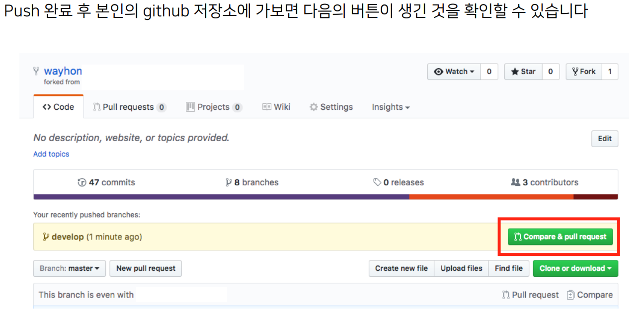Click the history icon beside 47 commits
Image resolution: width=644 pixels, height=317 pixels.
[x=82, y=182]
